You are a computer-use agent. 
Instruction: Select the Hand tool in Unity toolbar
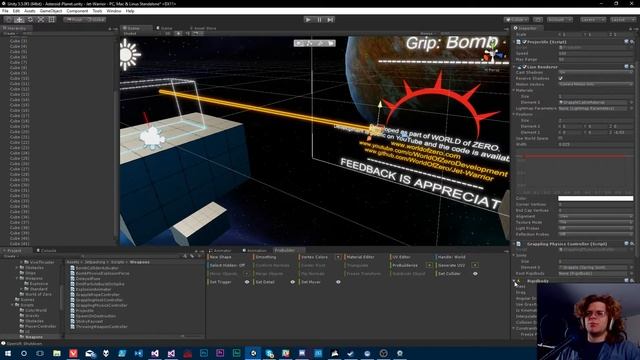coord(9,20)
